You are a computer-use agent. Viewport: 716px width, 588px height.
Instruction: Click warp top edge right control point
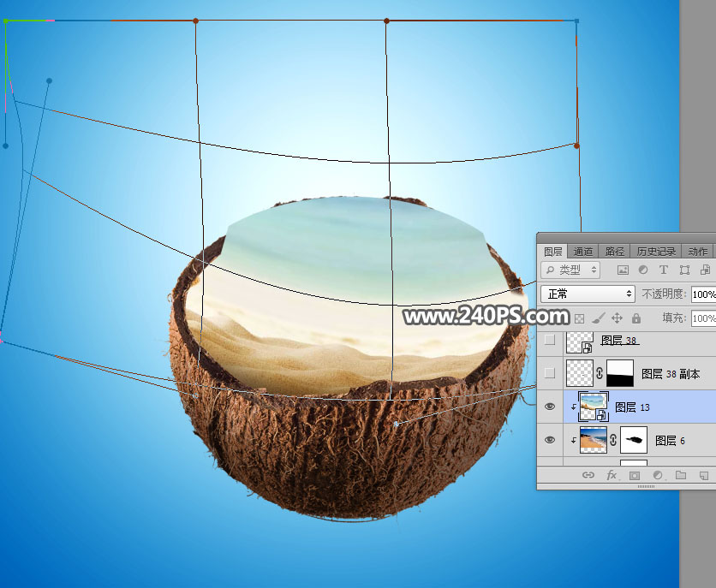coord(387,21)
